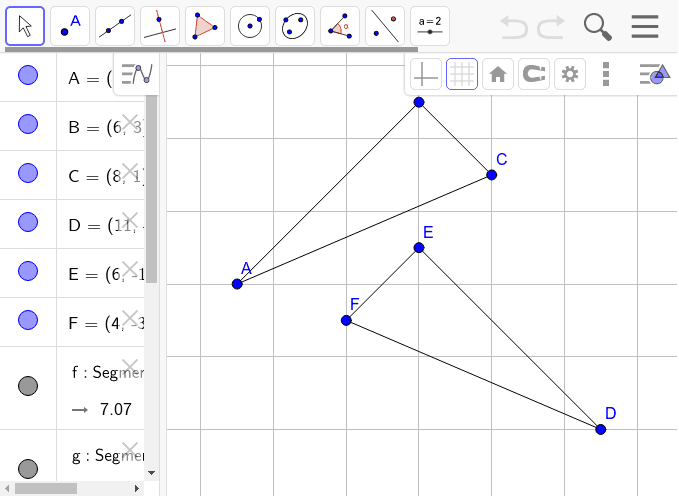This screenshot has height=498, width=679.
Task: Click point C in the graphics view
Action: tap(491, 175)
